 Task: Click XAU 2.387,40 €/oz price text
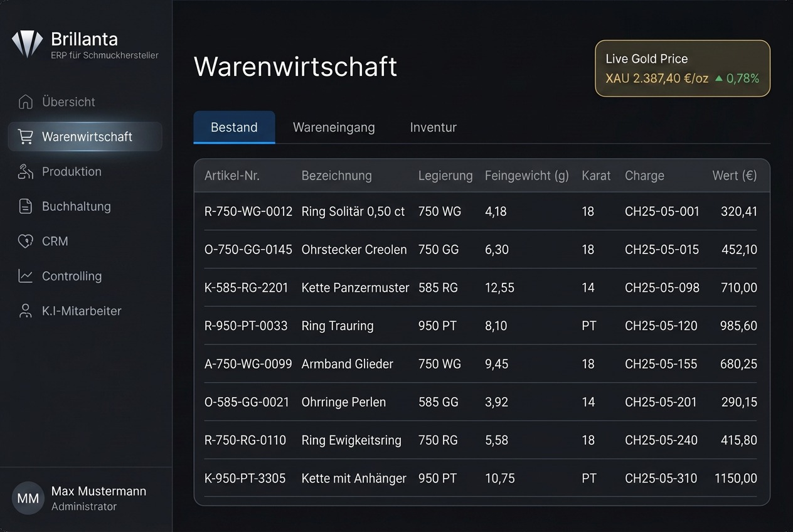[x=657, y=78]
